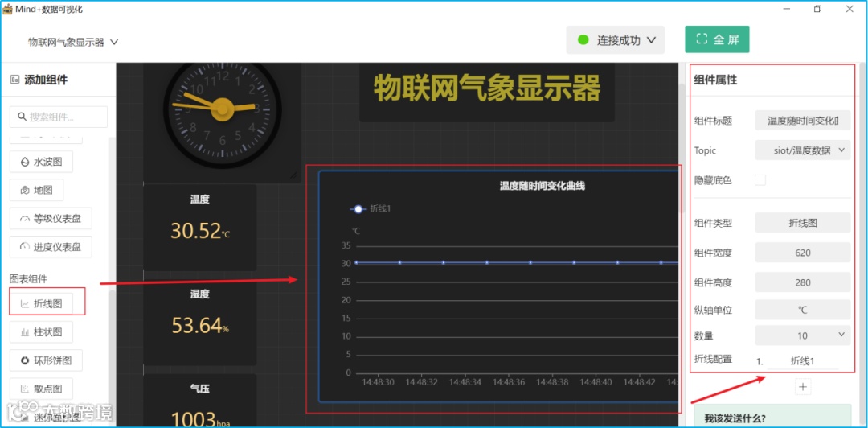This screenshot has height=428, width=868.
Task: Edit the 组件宽度 620 field
Action: click(x=803, y=253)
